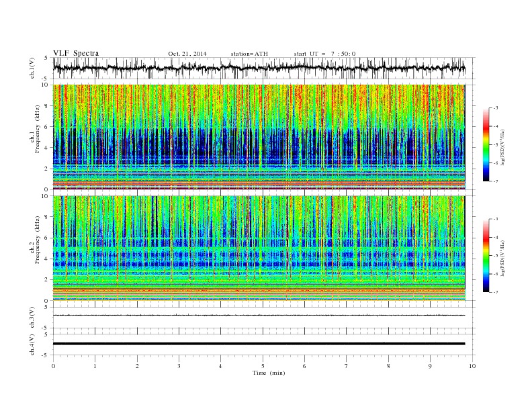
Task: Click the "10" kHz tick on ch.1 frequency axis
Action: click(46, 85)
